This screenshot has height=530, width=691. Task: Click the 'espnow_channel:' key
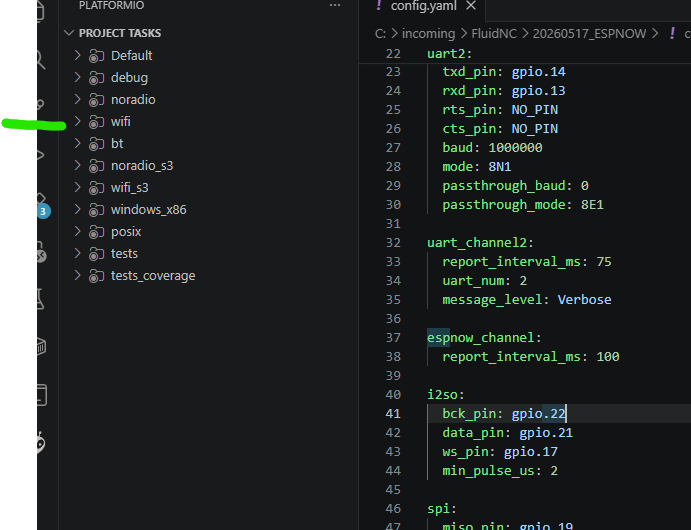pyautogui.click(x=484, y=338)
